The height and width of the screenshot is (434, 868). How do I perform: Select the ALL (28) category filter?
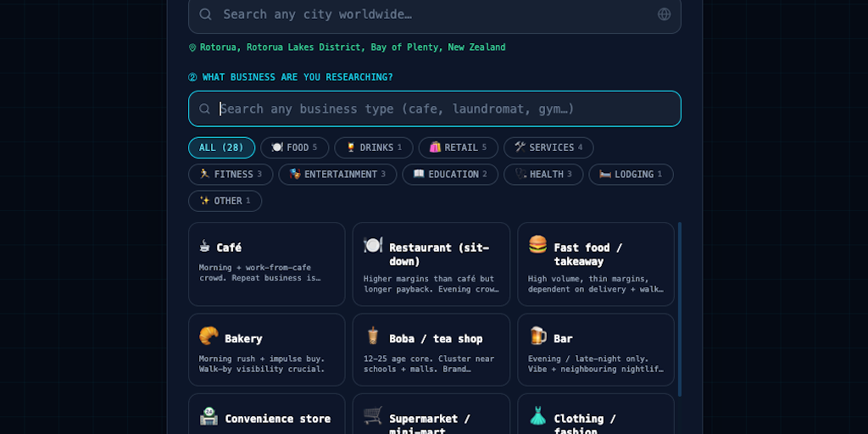pyautogui.click(x=221, y=147)
